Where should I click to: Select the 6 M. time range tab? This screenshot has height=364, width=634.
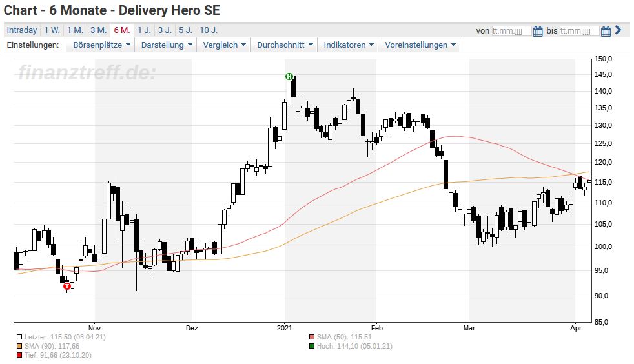(x=122, y=30)
